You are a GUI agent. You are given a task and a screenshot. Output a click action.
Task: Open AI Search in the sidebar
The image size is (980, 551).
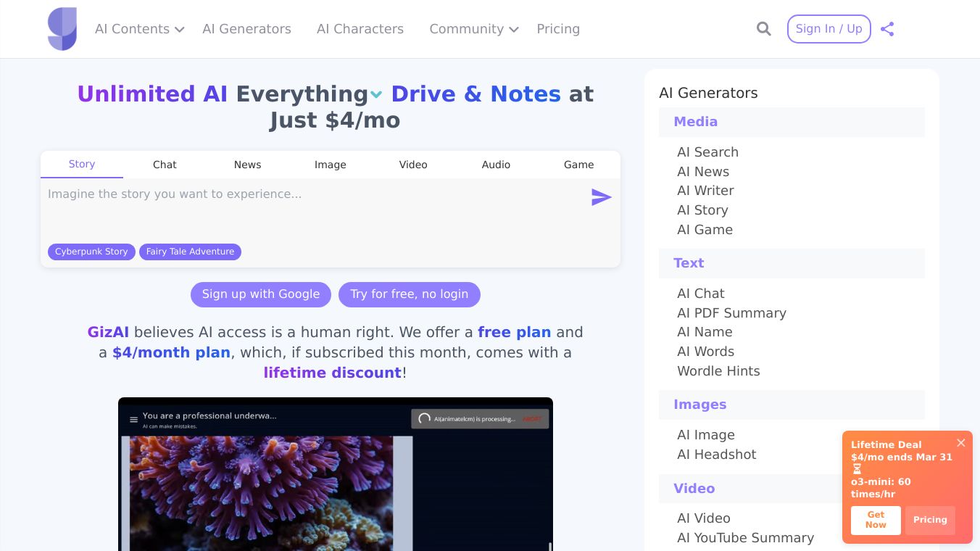coord(707,152)
